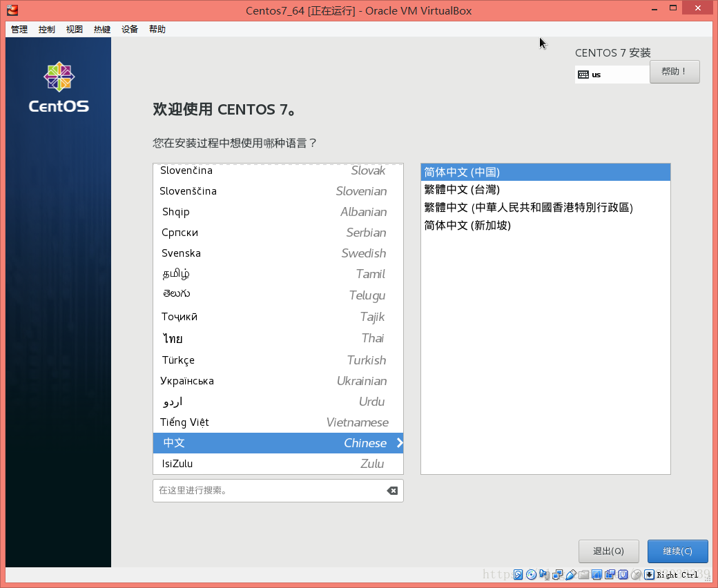Select the Shqip Albanian language
This screenshot has width=718, height=588.
[x=278, y=212]
